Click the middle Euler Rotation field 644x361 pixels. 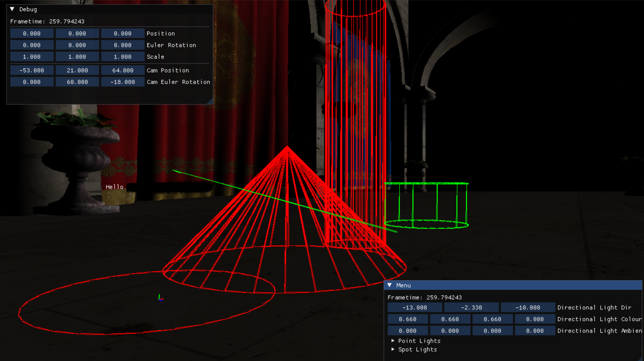tap(77, 45)
